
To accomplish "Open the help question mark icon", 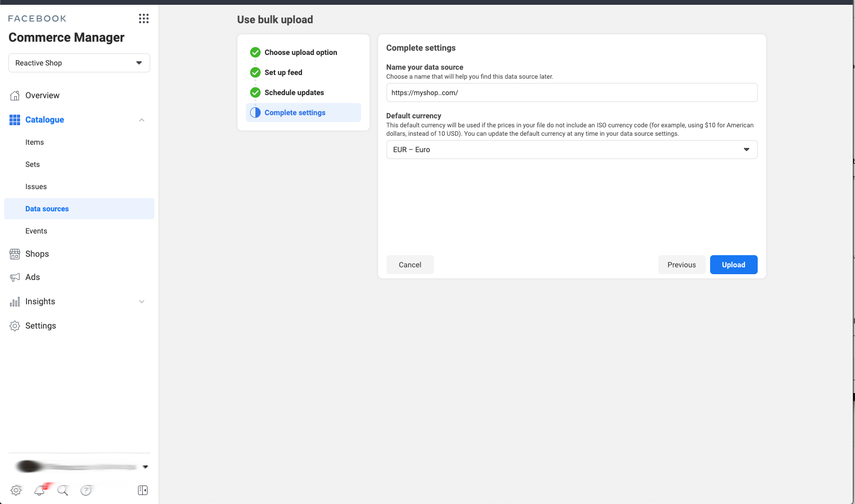I will (86, 490).
